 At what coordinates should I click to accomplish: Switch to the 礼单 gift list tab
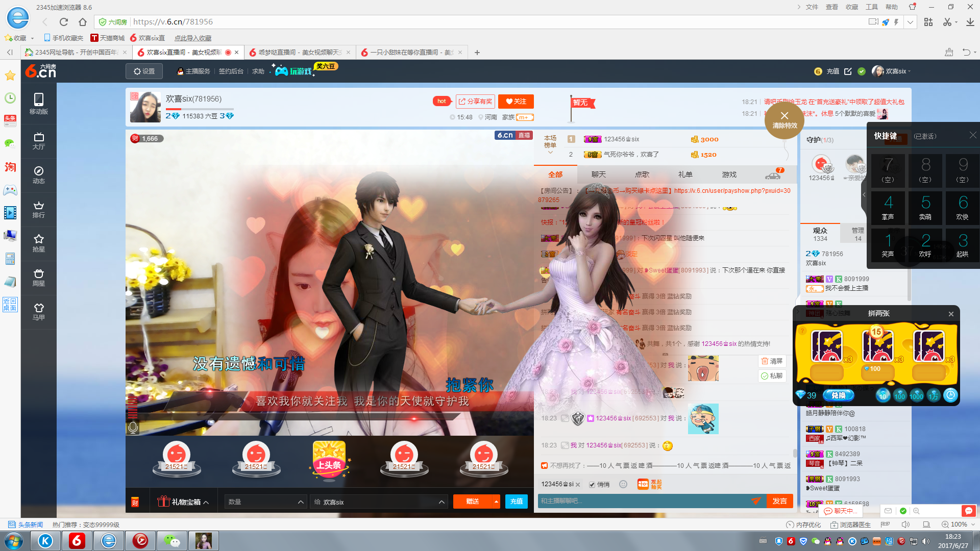point(685,174)
